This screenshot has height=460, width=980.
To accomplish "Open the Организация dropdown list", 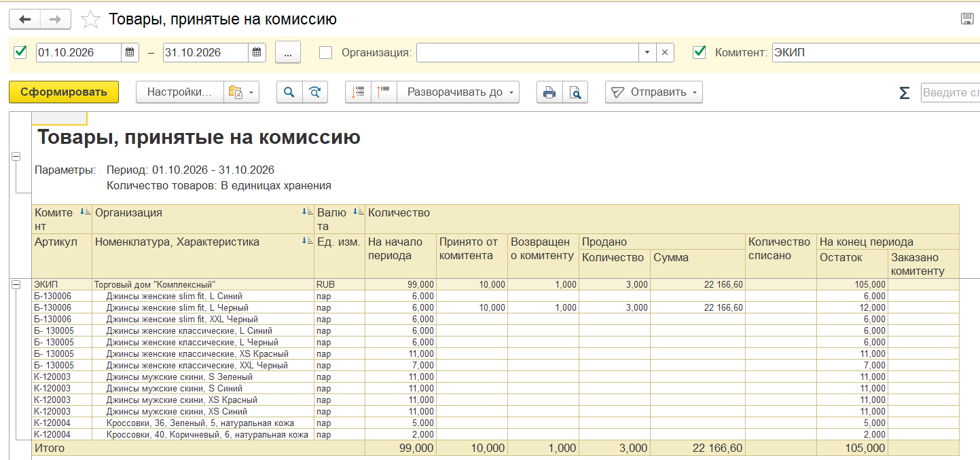I will point(647,52).
